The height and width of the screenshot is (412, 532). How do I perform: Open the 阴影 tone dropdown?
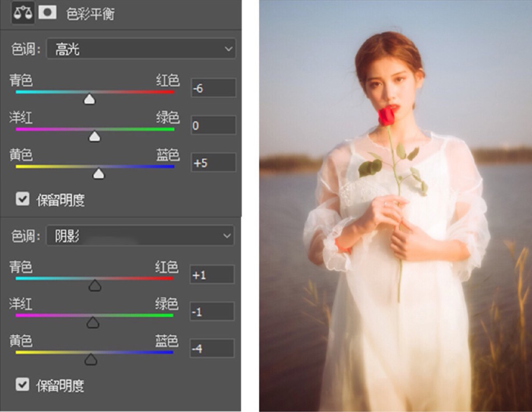tap(140, 235)
